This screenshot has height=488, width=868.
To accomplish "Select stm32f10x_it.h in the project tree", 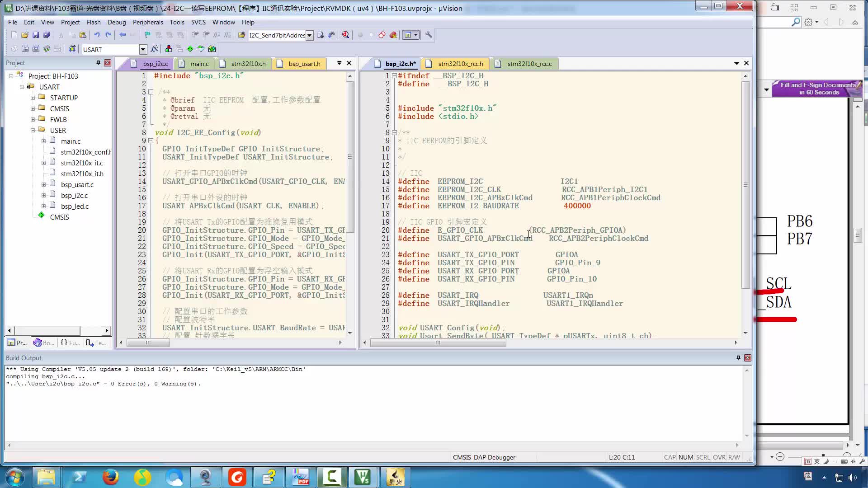I will click(x=82, y=174).
